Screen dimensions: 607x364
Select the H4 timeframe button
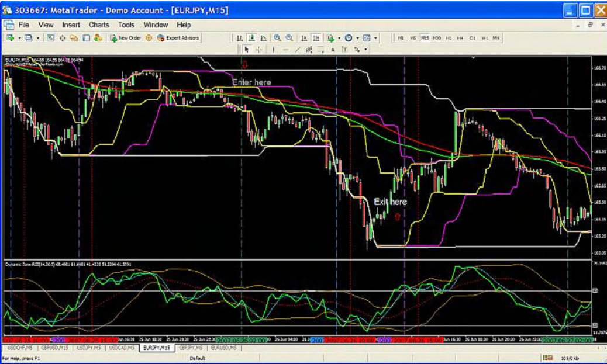pyautogui.click(x=460, y=38)
